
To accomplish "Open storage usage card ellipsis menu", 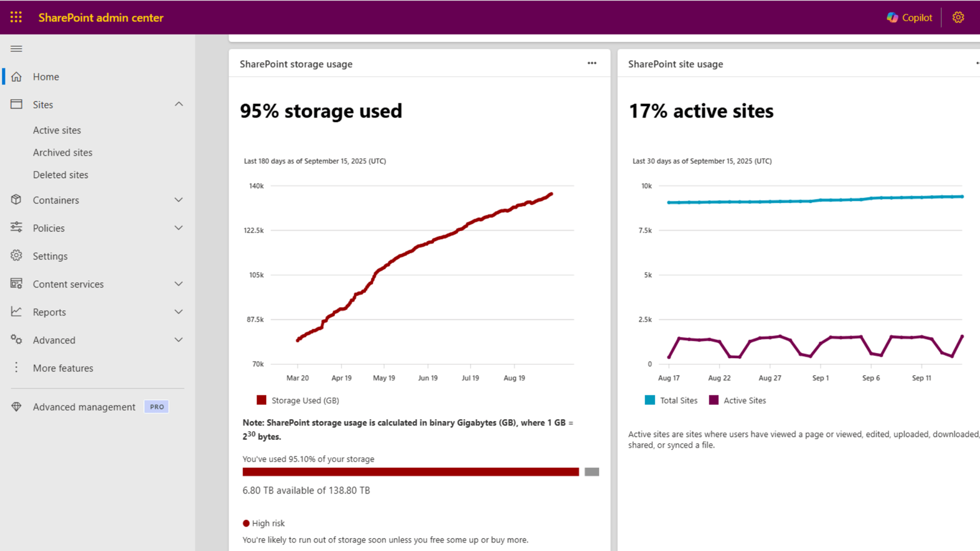I will [x=592, y=63].
